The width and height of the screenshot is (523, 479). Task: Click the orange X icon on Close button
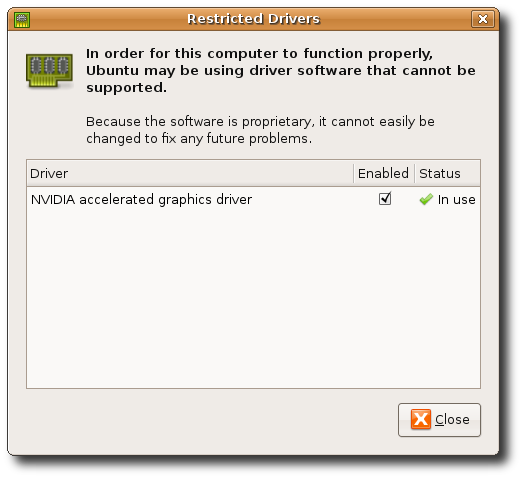tap(421, 419)
